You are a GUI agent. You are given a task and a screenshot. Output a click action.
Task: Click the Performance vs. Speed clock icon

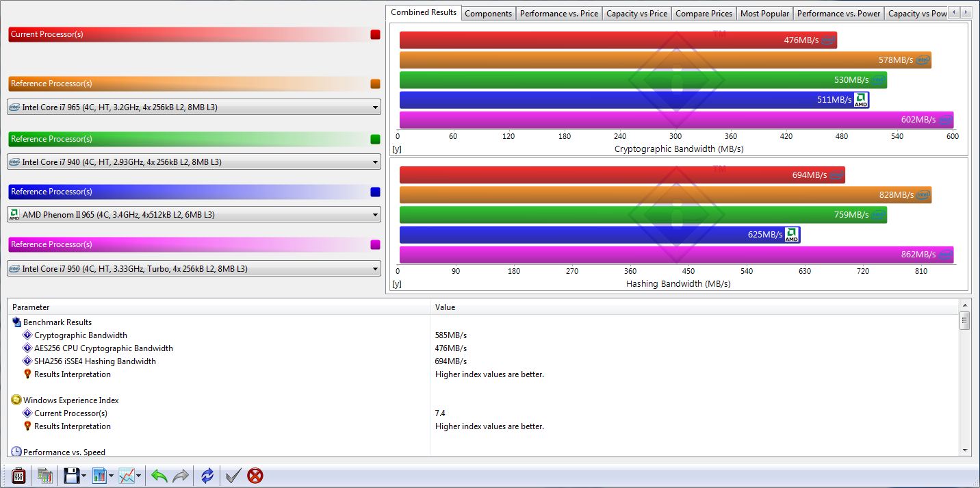(x=16, y=452)
